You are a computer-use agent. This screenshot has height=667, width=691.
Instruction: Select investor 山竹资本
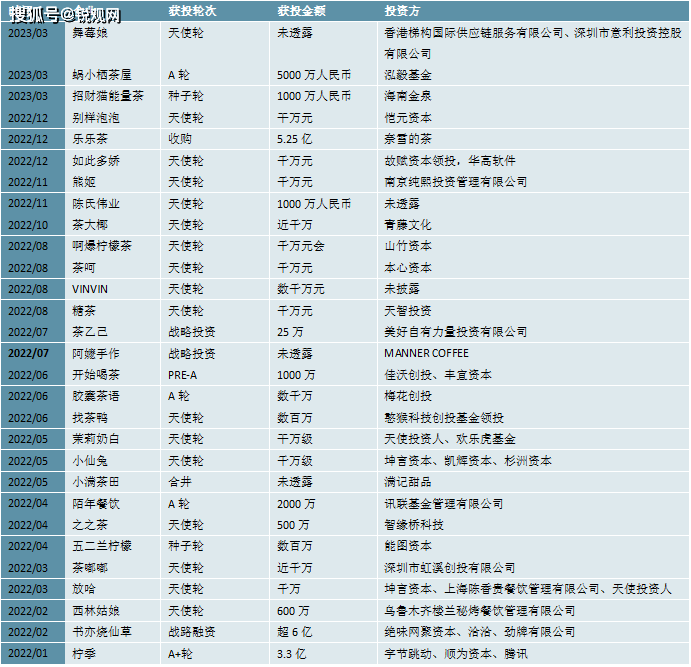[408, 246]
